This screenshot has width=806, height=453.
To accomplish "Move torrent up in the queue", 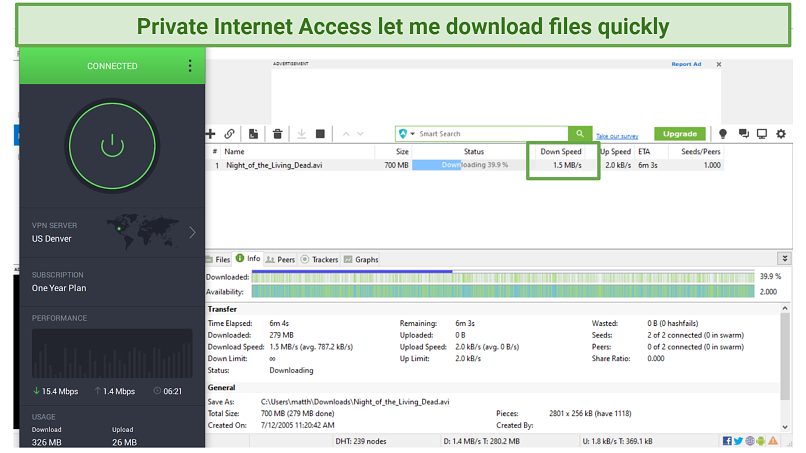I will pyautogui.click(x=346, y=134).
